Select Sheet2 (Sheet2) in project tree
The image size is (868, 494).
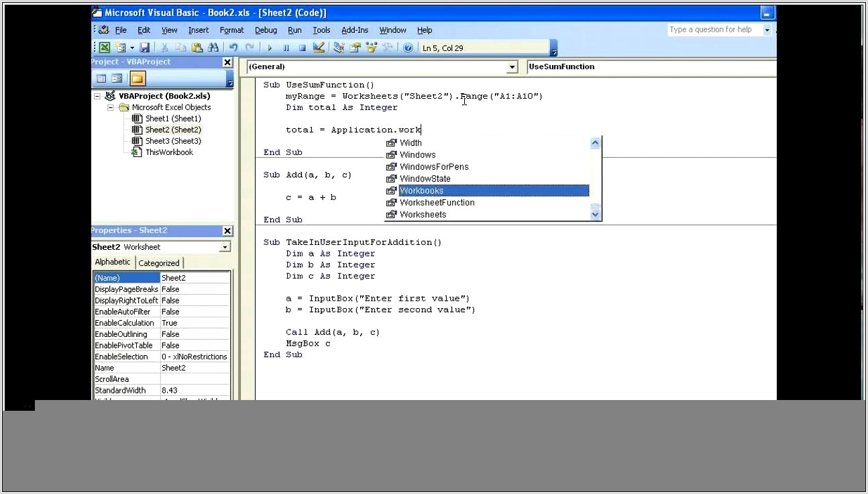point(173,130)
